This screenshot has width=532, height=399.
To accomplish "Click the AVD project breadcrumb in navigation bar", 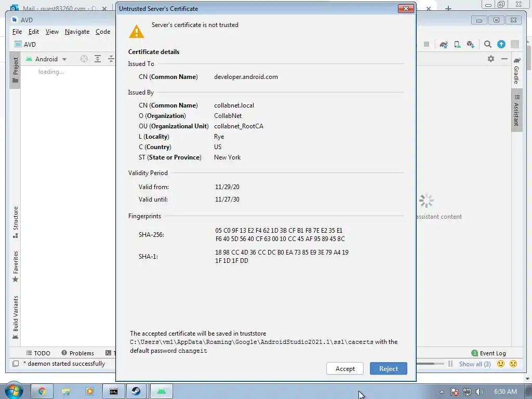I will (x=25, y=45).
